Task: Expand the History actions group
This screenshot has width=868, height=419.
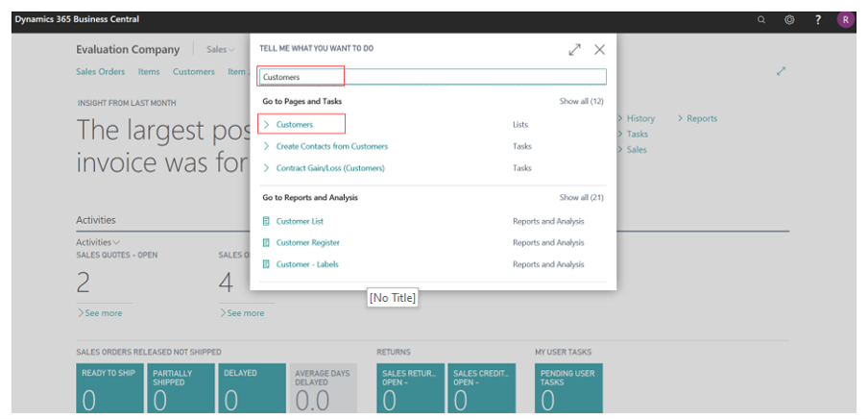Action: (x=637, y=118)
